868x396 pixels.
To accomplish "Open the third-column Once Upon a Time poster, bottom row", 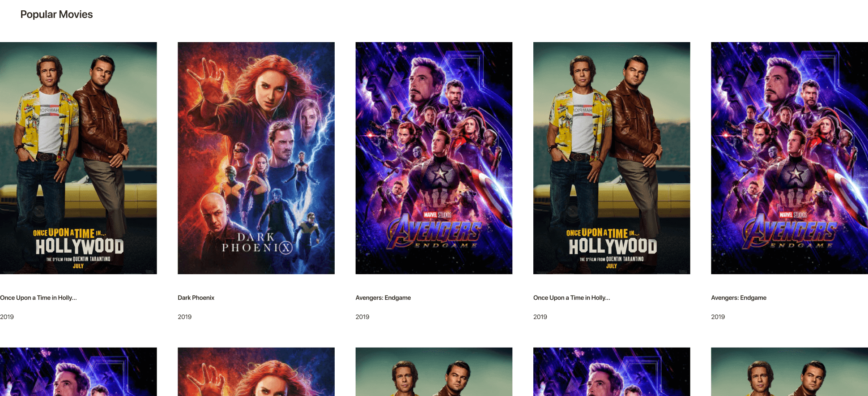I will coord(434,372).
